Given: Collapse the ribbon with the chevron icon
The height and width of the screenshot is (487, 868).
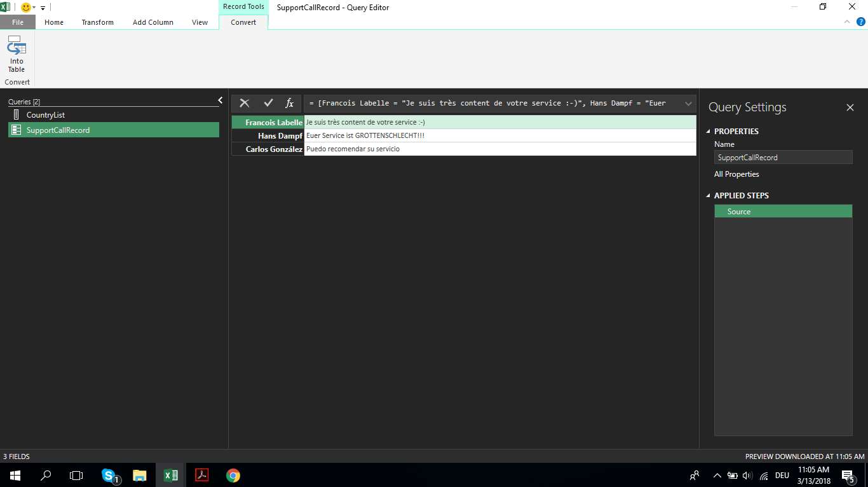Looking at the screenshot, I should pyautogui.click(x=846, y=21).
